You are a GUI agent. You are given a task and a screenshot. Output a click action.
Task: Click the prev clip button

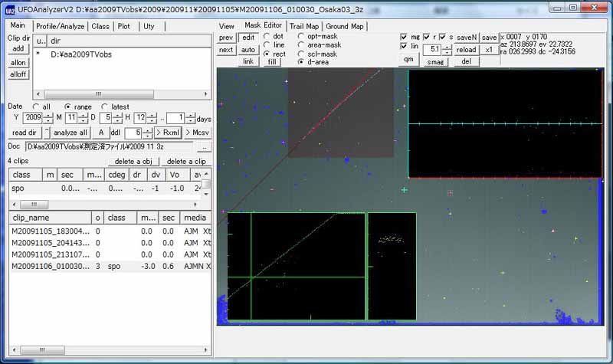[226, 38]
